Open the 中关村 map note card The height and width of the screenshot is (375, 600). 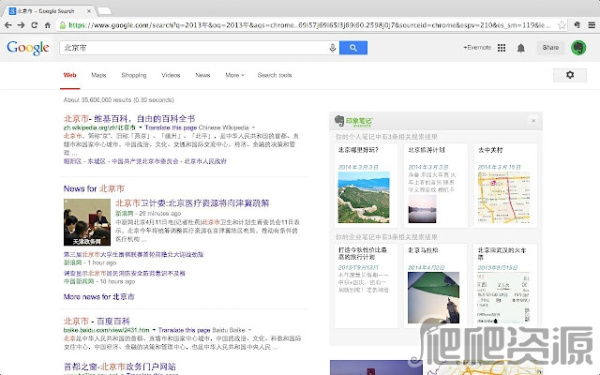[505, 186]
